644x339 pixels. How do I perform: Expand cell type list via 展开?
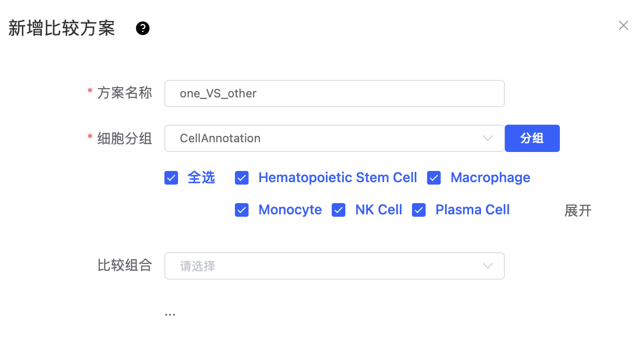(578, 210)
